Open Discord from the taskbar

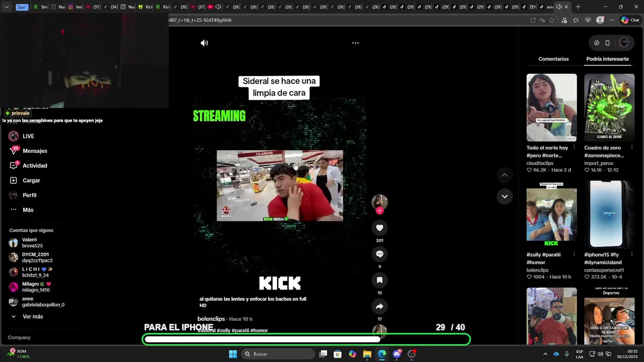click(x=397, y=354)
